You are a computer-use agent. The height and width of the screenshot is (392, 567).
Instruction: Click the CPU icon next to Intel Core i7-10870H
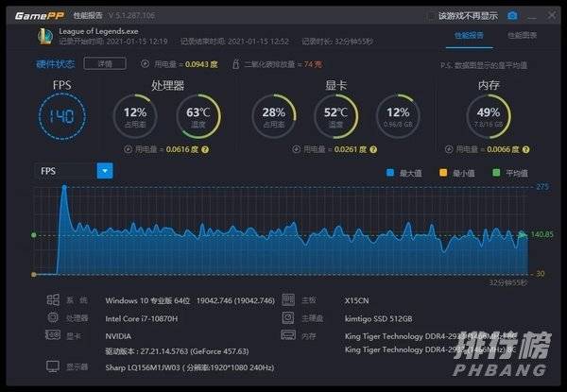point(53,317)
